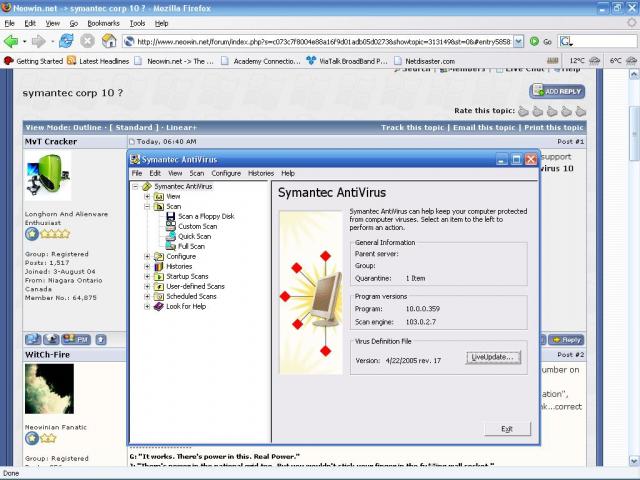
Task: Click the Firefox Forward arrow
Action: click(39, 41)
